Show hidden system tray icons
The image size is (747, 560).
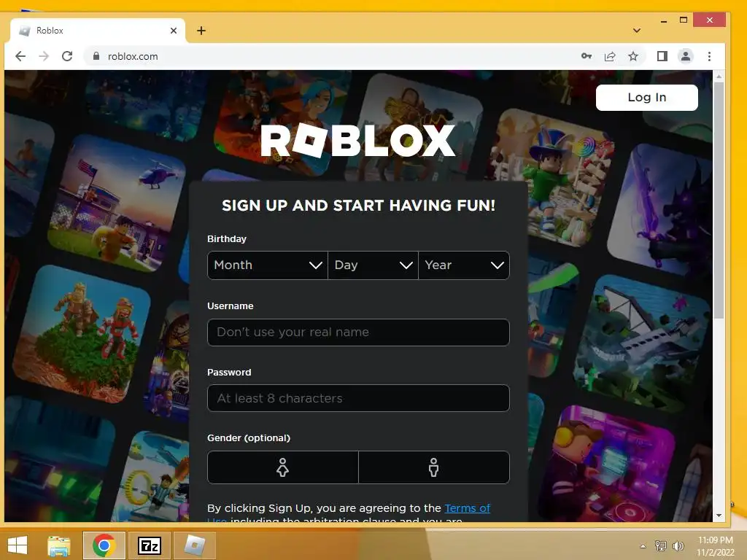pyautogui.click(x=643, y=546)
